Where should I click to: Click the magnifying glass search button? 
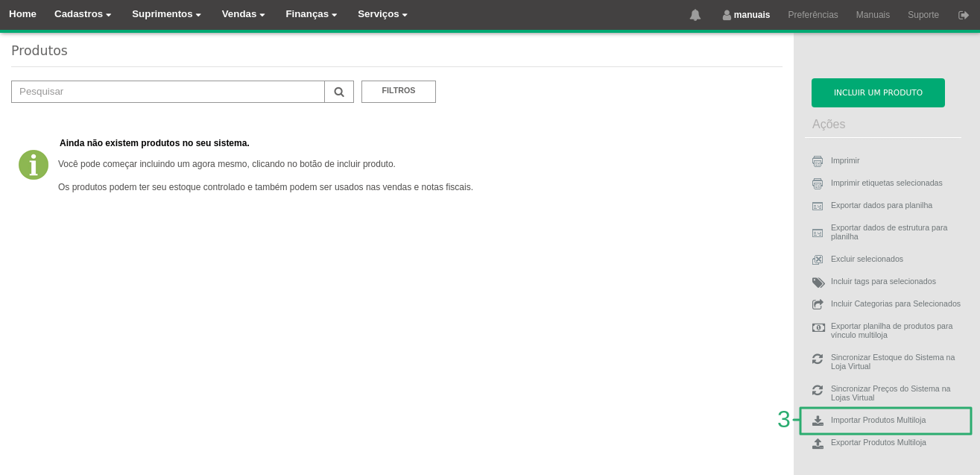point(339,92)
